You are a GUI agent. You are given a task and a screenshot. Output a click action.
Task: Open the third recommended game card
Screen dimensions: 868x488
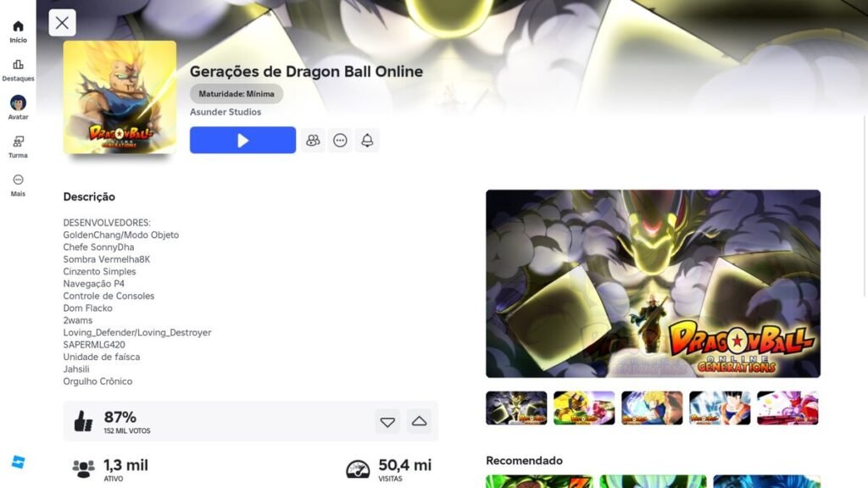(766, 481)
